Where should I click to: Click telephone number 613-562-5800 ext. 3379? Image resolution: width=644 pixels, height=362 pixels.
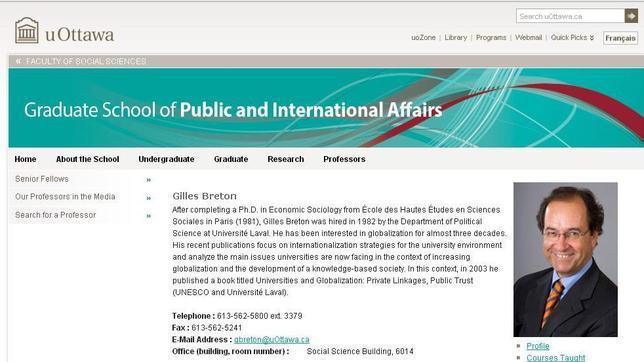coord(260,316)
